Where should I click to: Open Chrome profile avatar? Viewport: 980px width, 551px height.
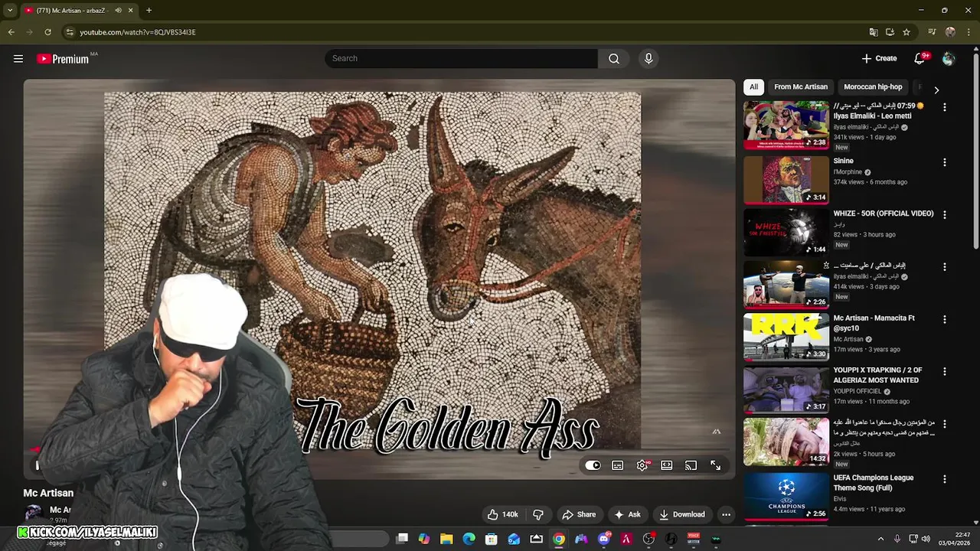tap(950, 32)
